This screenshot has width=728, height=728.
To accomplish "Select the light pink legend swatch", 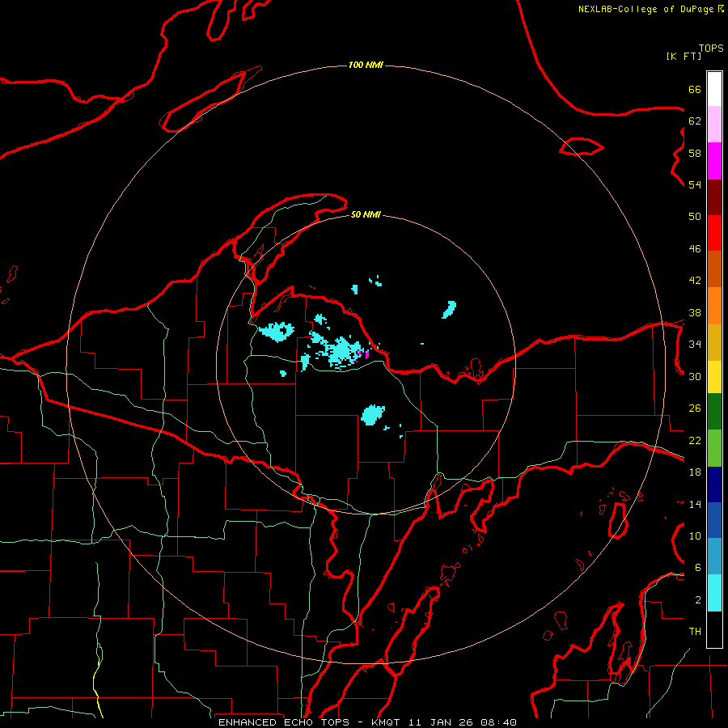I will coord(714,125).
